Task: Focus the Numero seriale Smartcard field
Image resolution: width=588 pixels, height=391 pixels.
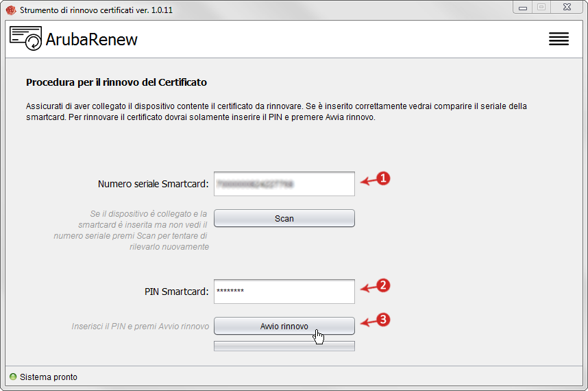Action: pyautogui.click(x=284, y=184)
